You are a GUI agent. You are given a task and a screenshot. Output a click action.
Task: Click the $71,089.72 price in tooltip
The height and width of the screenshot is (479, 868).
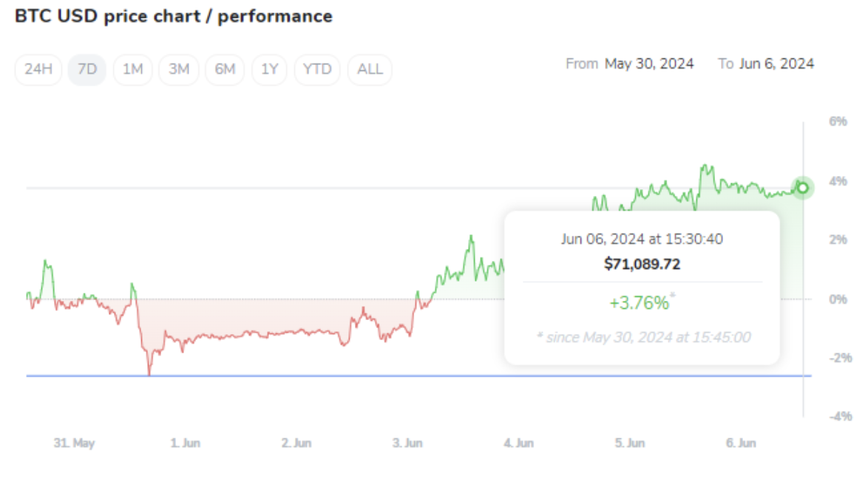click(x=642, y=264)
